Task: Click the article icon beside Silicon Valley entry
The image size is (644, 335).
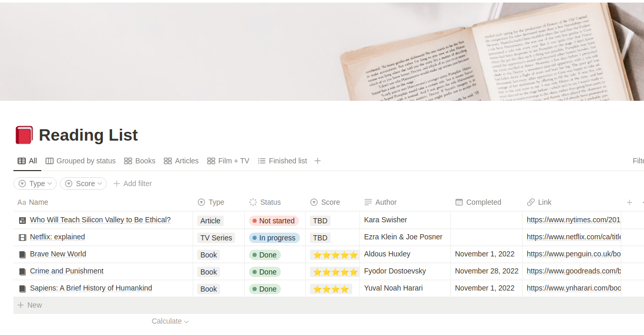Action: pos(22,220)
